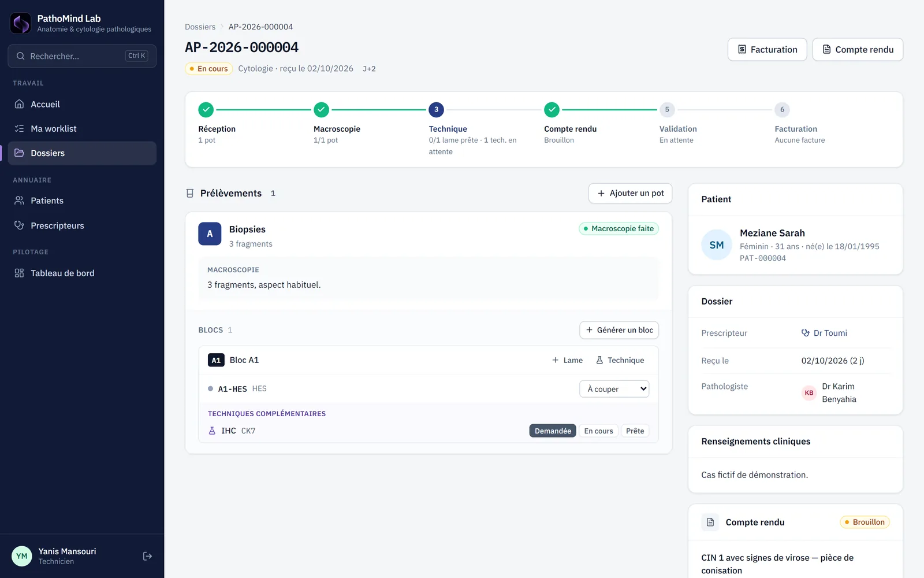Viewport: 924px width, 578px height.
Task: Set IHC CK7 status to Prête
Action: pyautogui.click(x=635, y=431)
